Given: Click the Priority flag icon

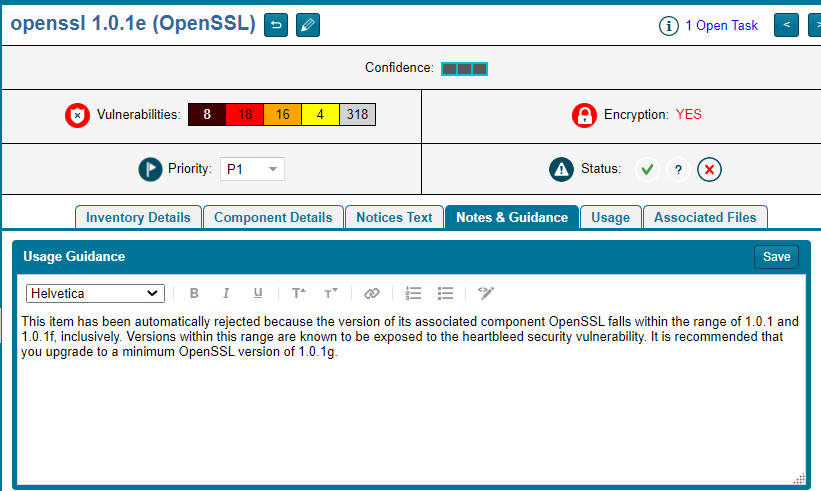Looking at the screenshot, I should [150, 170].
